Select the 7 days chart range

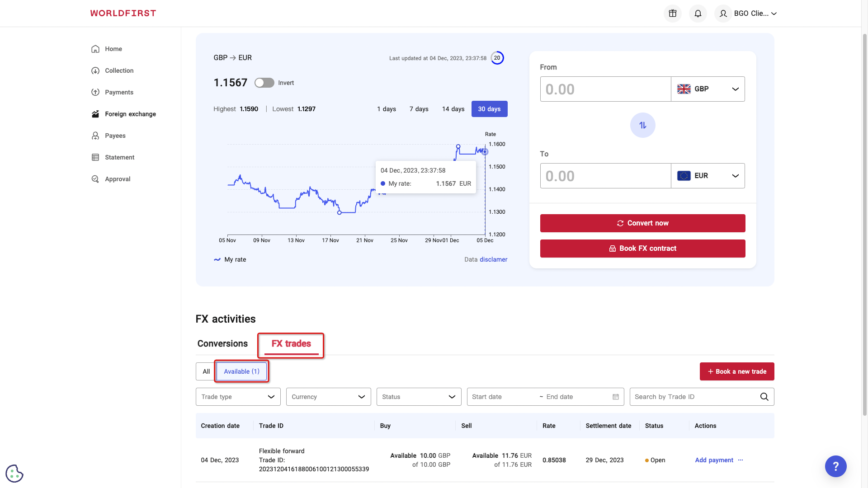point(419,109)
